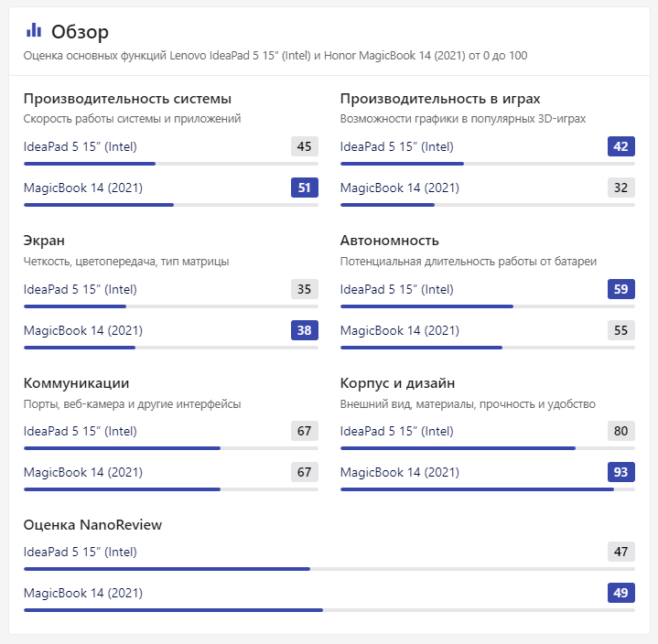The height and width of the screenshot is (644, 658).
Task: Click MagicBook system performance progress bar
Action: (x=171, y=205)
